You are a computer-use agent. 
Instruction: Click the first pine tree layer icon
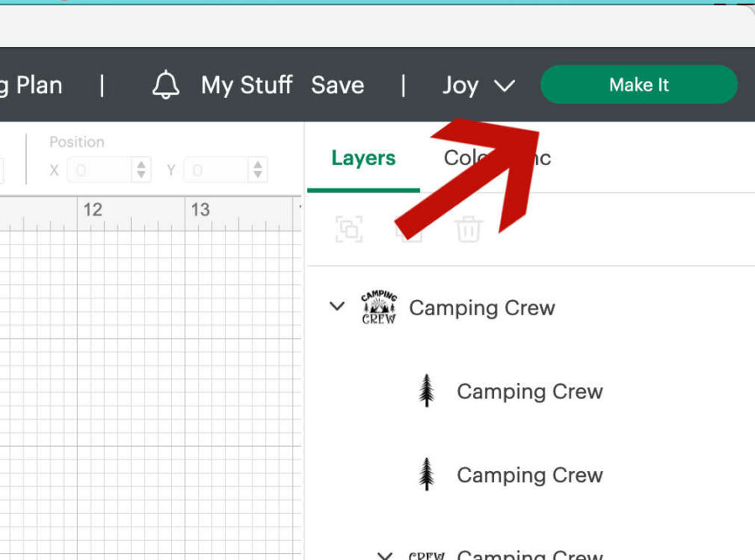click(x=427, y=391)
